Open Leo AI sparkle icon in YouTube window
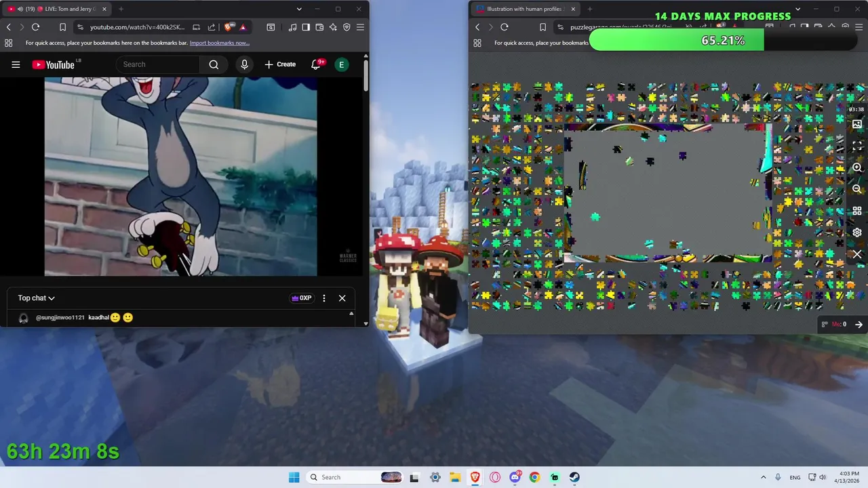 pyautogui.click(x=333, y=27)
